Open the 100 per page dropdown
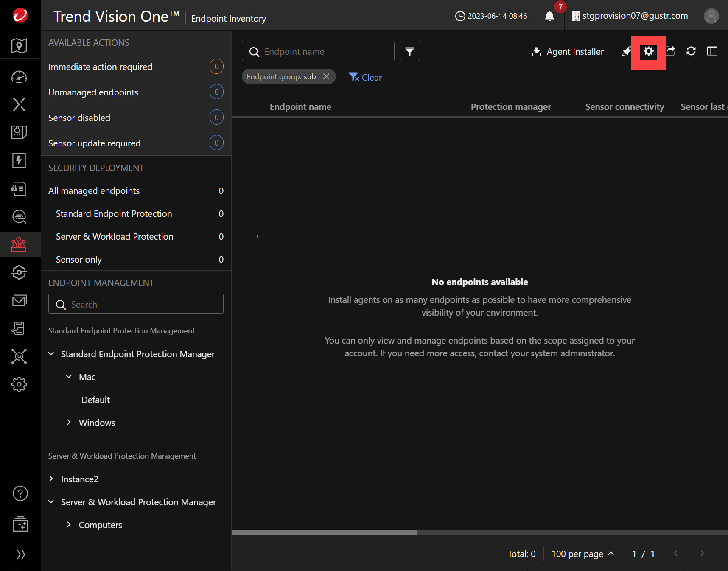This screenshot has height=571, width=728. pos(582,554)
